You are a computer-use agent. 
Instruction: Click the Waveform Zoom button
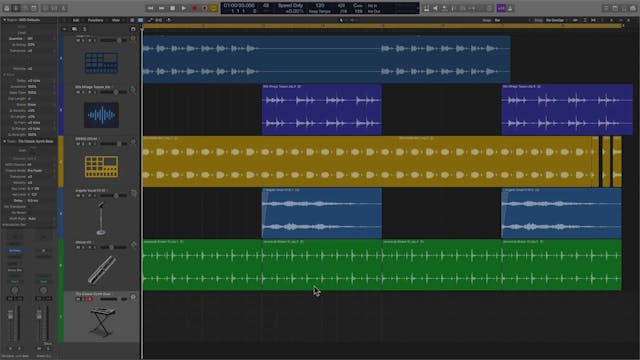pos(576,20)
